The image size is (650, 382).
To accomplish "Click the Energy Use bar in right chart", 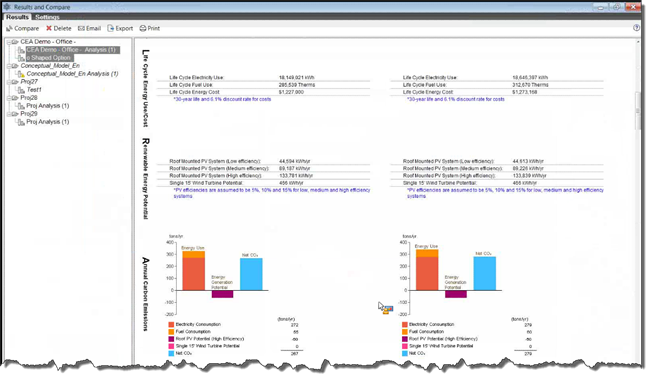I will pos(427,270).
